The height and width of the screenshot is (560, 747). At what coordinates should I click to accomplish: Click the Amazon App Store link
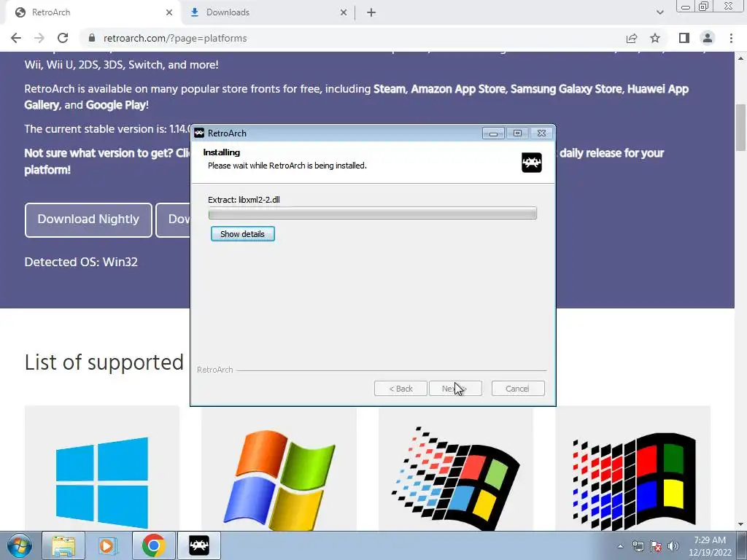458,89
